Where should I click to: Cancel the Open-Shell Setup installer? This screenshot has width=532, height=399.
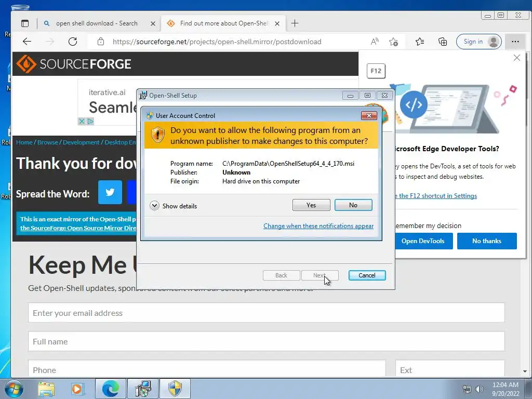tap(367, 275)
